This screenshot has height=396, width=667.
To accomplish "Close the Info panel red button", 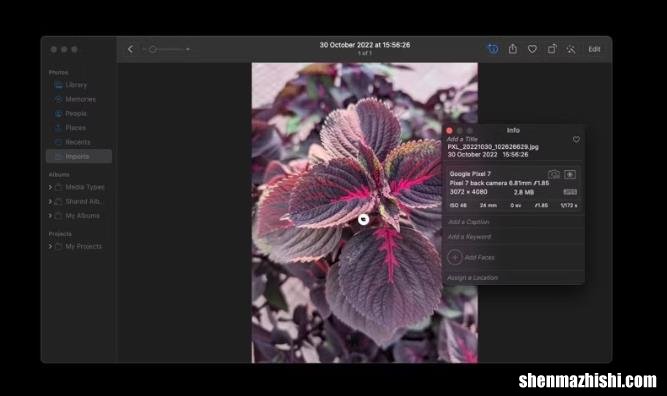I will coord(449,131).
